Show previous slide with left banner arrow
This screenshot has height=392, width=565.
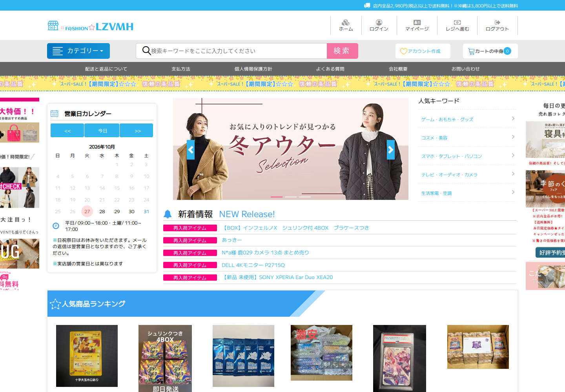[191, 150]
